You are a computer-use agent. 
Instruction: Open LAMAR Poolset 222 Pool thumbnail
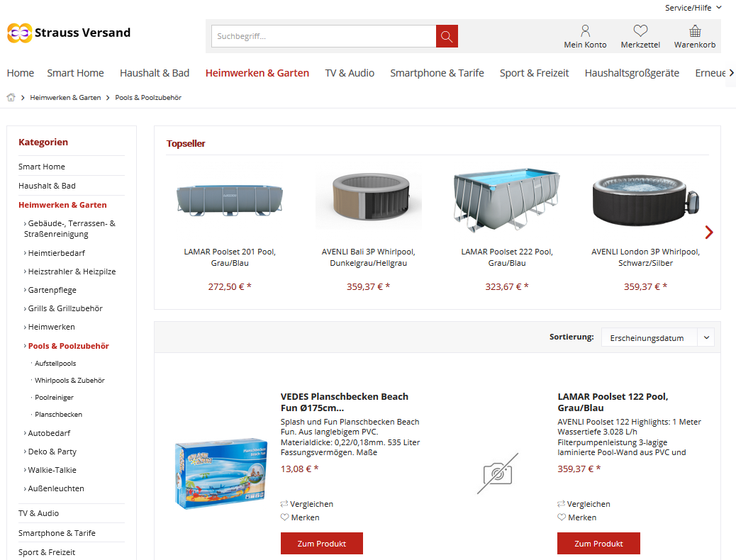[x=507, y=199]
